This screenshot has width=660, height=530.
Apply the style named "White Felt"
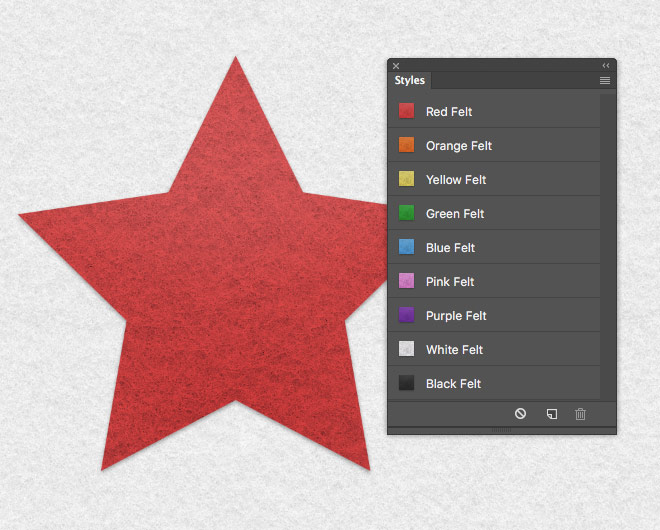click(494, 349)
